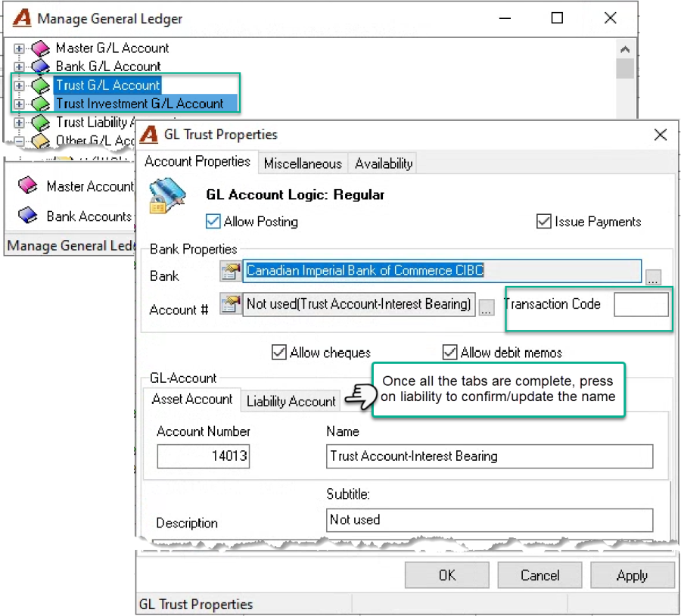Screen dimensions: 681x616
Task: Click the Bank field showing Canadian Imperial Bank
Action: coord(442,271)
